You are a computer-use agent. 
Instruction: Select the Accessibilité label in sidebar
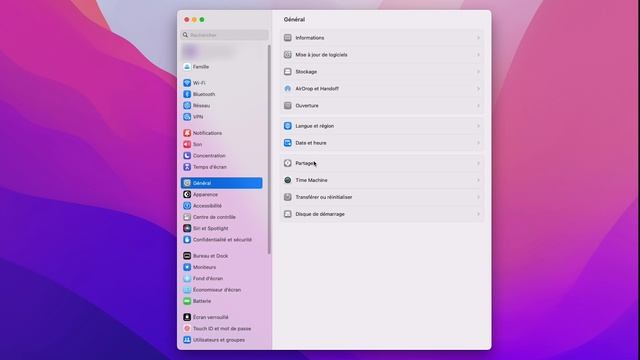click(x=207, y=206)
